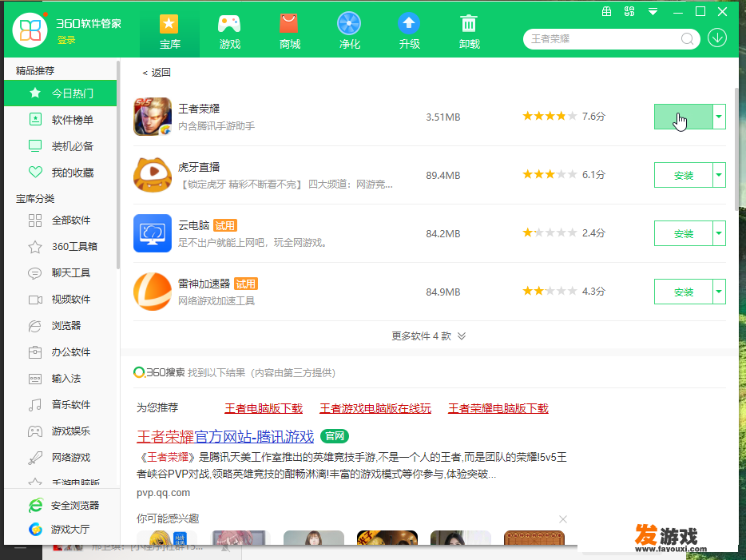Switch to the 净化 tab
Viewport: 746px width, 560px height.
click(x=349, y=32)
